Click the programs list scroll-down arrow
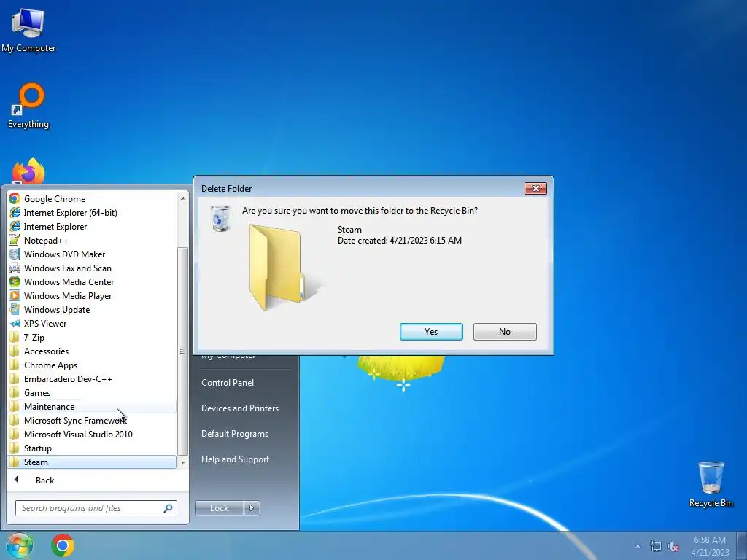Screen dimensions: 747x560 [183, 462]
